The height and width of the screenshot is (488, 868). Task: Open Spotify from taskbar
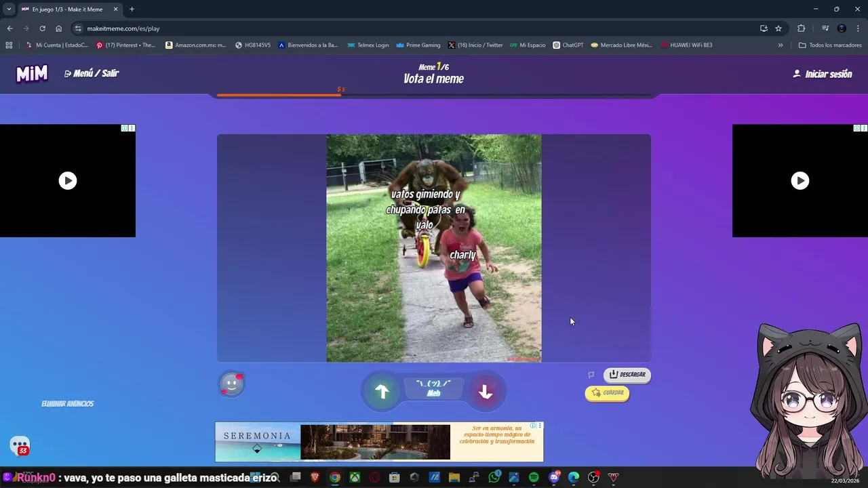[534, 477]
